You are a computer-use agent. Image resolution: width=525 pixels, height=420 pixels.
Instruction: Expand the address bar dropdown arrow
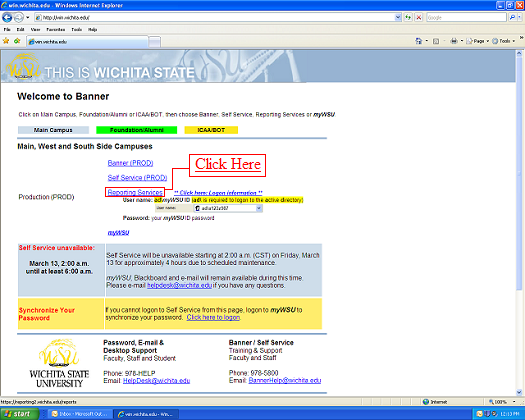coord(398,17)
